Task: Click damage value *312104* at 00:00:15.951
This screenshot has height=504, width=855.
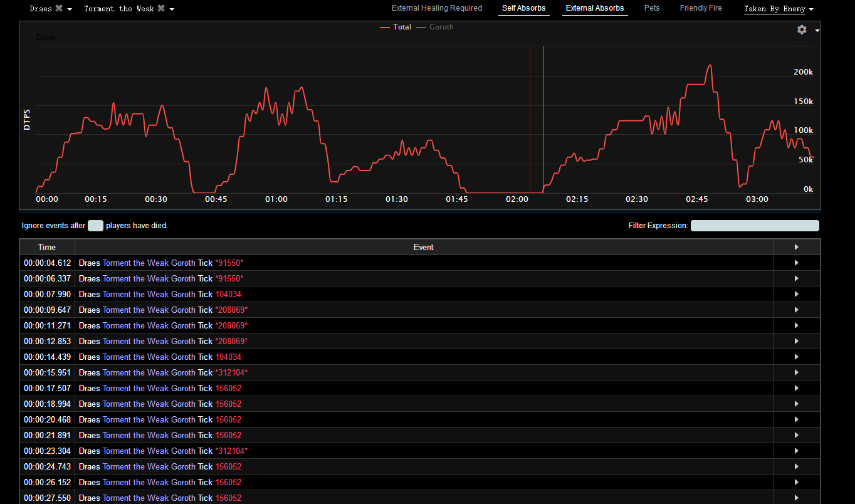Action: [x=231, y=372]
